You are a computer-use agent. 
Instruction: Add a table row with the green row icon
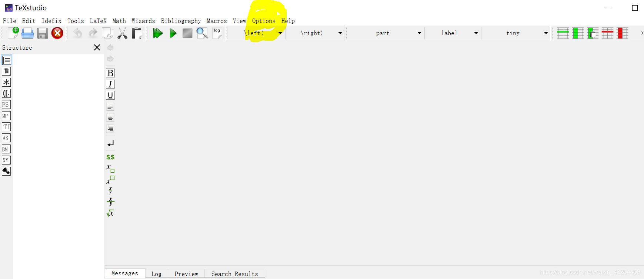click(x=563, y=33)
